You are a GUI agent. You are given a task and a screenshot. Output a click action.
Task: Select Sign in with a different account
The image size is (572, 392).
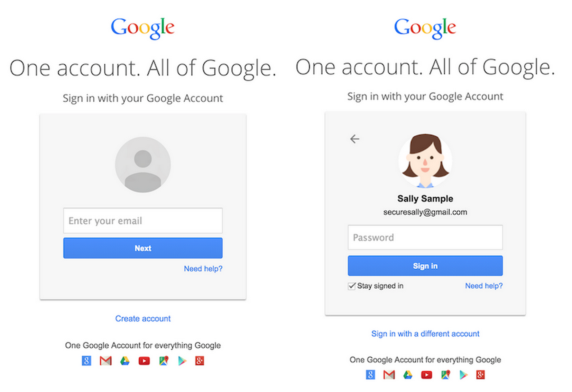[x=425, y=334]
